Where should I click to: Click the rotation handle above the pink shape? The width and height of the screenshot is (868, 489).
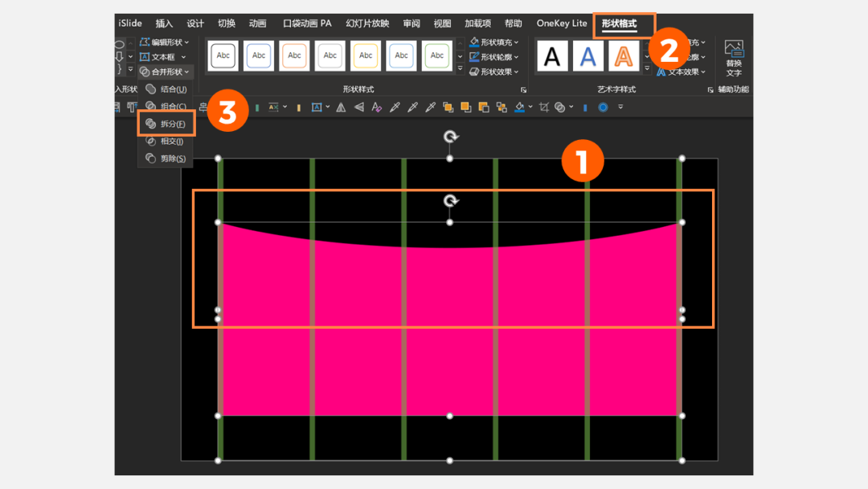[x=451, y=201]
